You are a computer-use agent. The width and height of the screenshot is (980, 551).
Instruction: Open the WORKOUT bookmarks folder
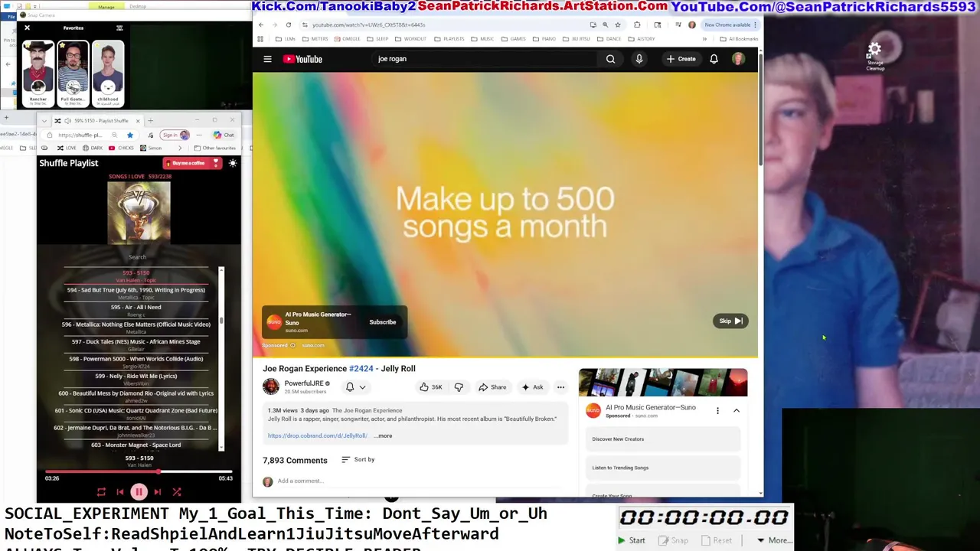tap(410, 39)
